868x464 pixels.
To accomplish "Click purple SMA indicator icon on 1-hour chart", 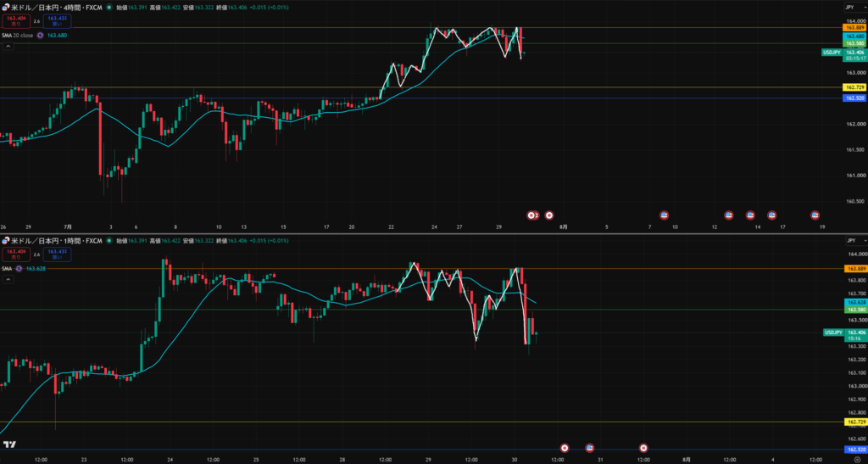I will [19, 268].
